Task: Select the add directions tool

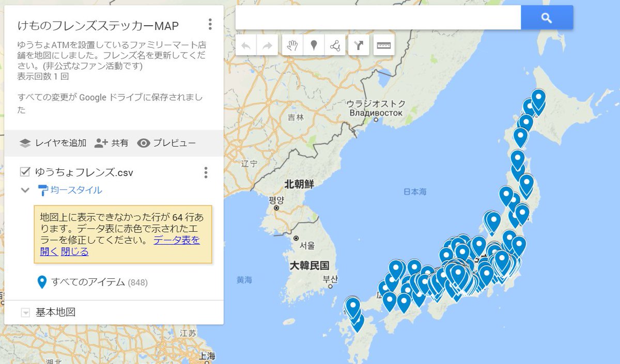Action: [x=359, y=45]
